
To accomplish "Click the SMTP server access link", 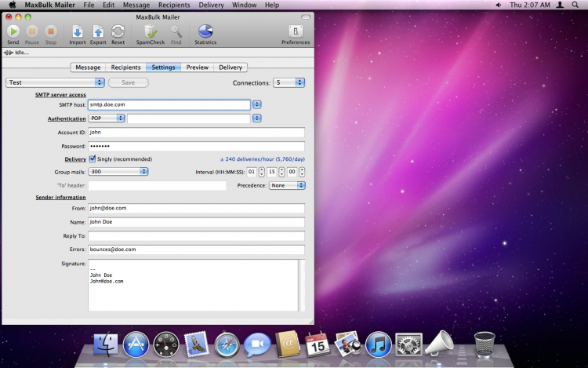I will tap(60, 94).
